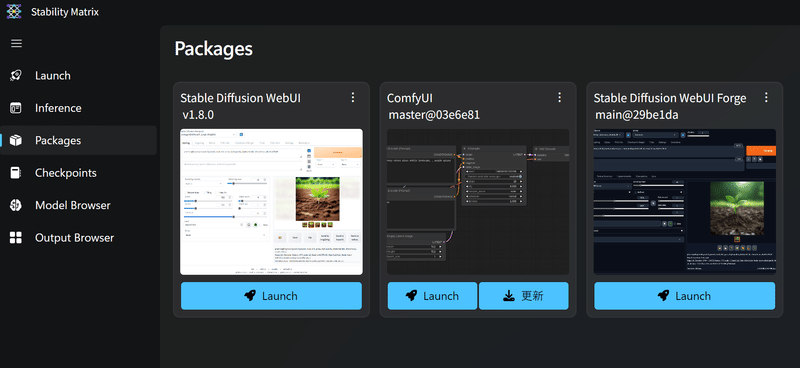Open Stable Diffusion WebUI three-dot menu
This screenshot has height=368, width=800.
click(353, 97)
